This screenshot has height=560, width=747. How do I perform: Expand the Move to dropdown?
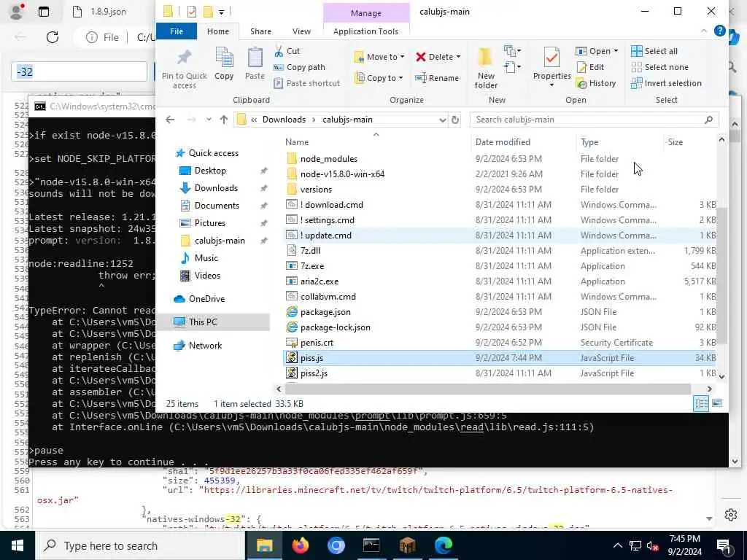point(402,57)
